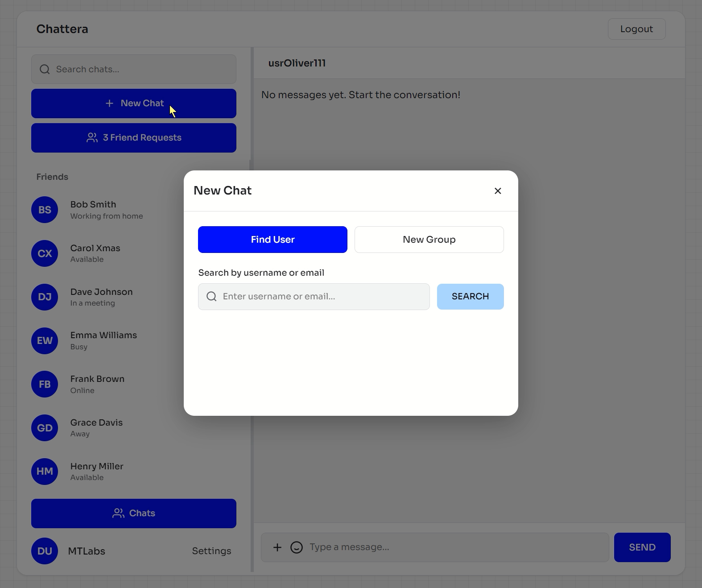Switch to the New Group tab
702x588 pixels.
point(429,240)
